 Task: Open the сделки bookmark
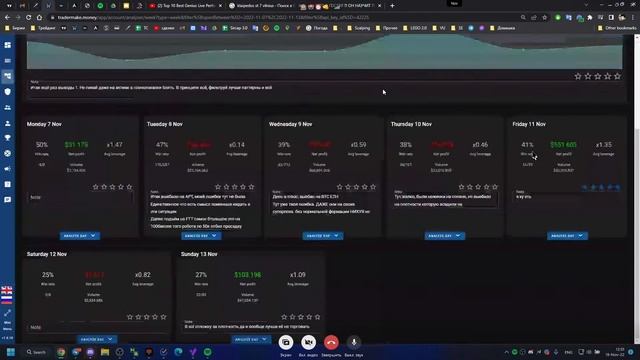[164, 28]
